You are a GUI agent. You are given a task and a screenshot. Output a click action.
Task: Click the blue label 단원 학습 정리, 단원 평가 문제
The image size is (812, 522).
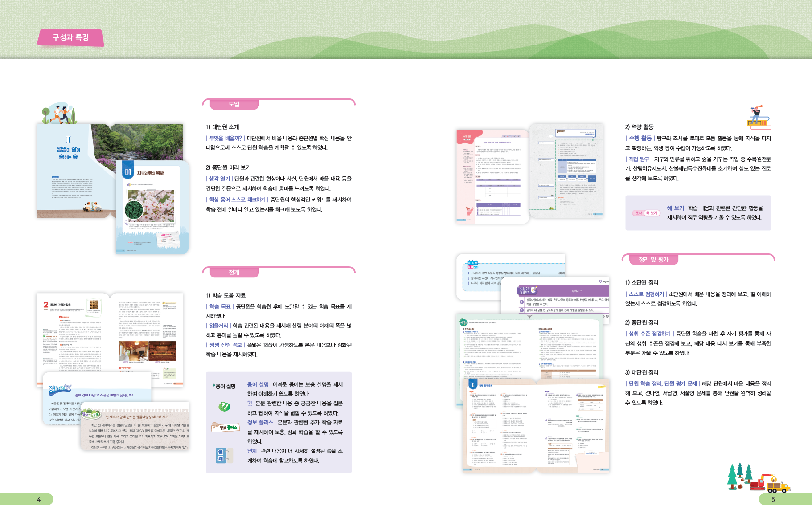click(663, 384)
